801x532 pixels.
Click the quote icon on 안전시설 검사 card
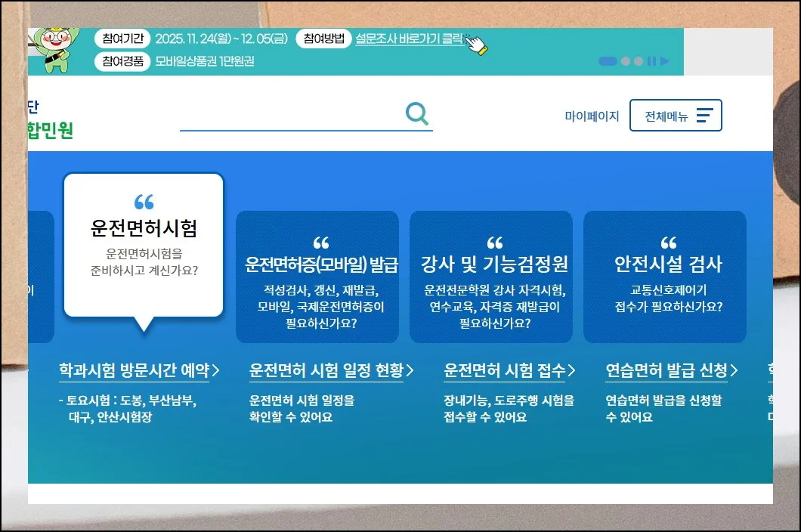click(x=668, y=243)
